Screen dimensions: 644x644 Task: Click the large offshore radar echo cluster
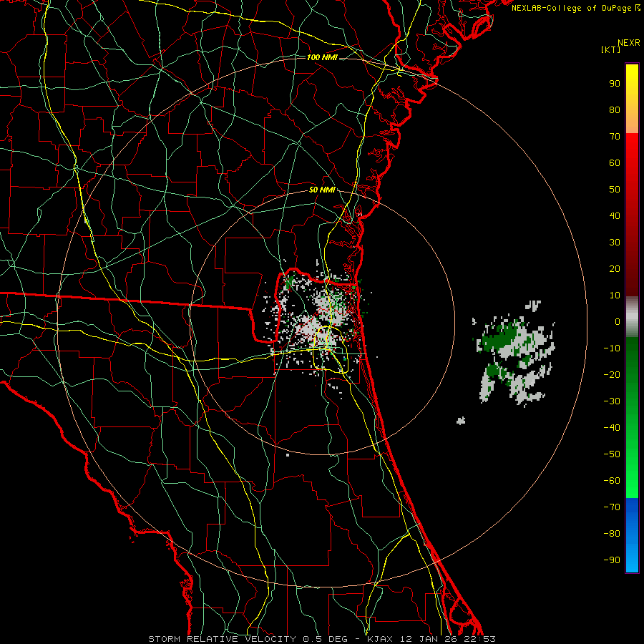514,354
